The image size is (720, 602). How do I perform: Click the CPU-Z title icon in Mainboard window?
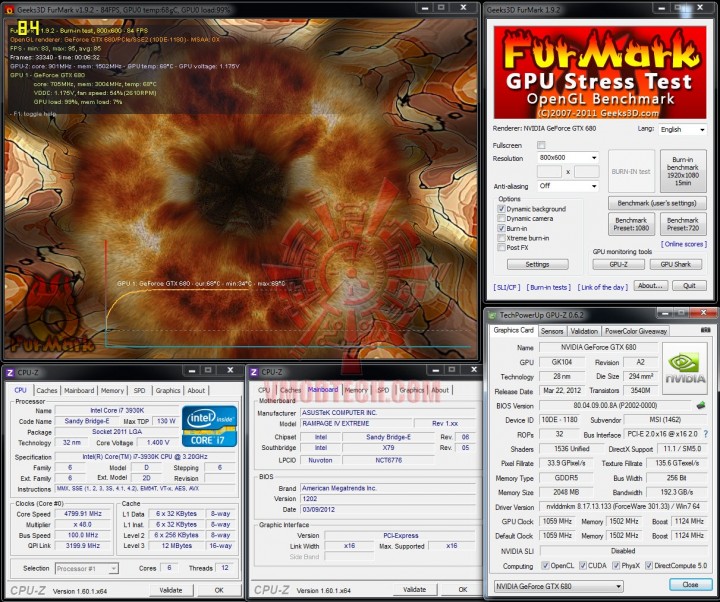point(253,372)
